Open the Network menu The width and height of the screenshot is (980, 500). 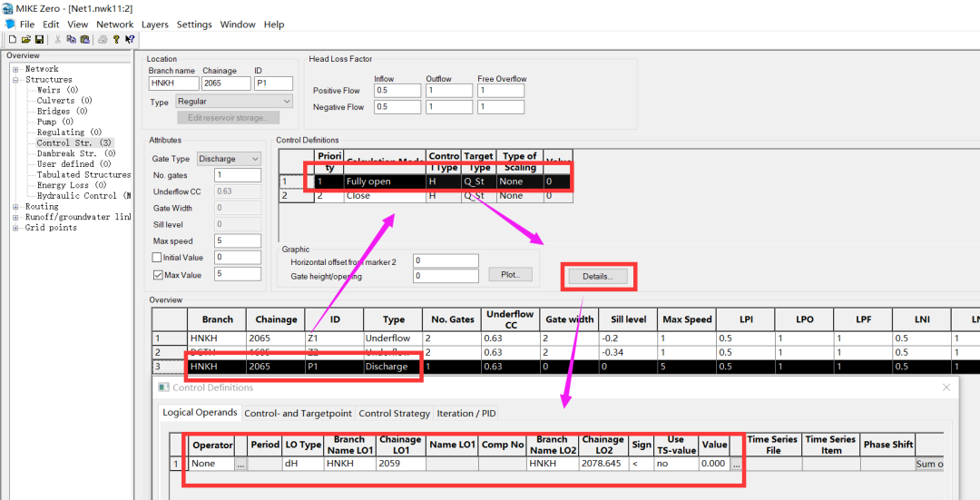coord(115,25)
